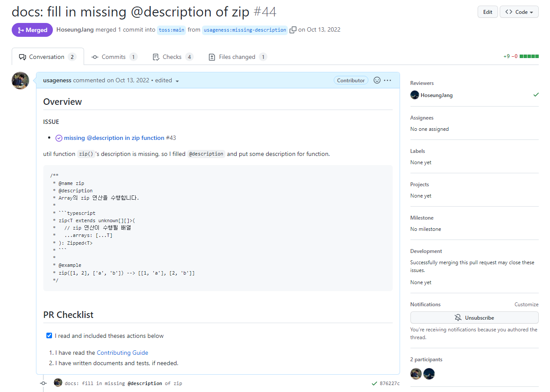The image size is (550, 392).
Task: Toggle the 'I read and included' checkbox
Action: coord(49,336)
